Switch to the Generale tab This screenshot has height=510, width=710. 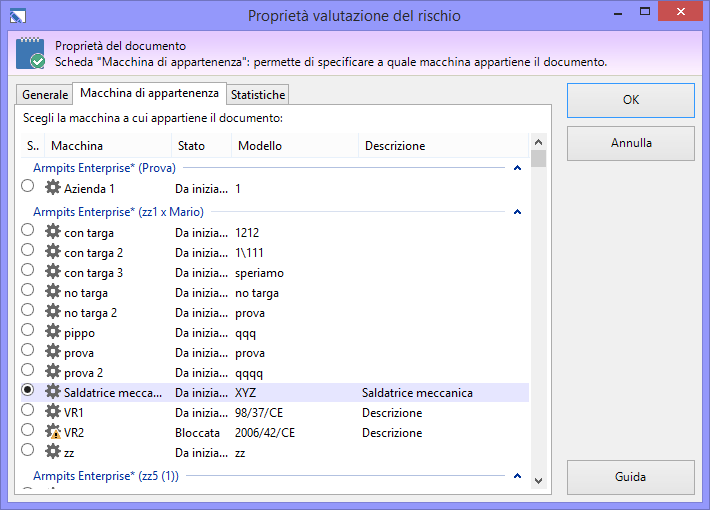click(x=45, y=95)
